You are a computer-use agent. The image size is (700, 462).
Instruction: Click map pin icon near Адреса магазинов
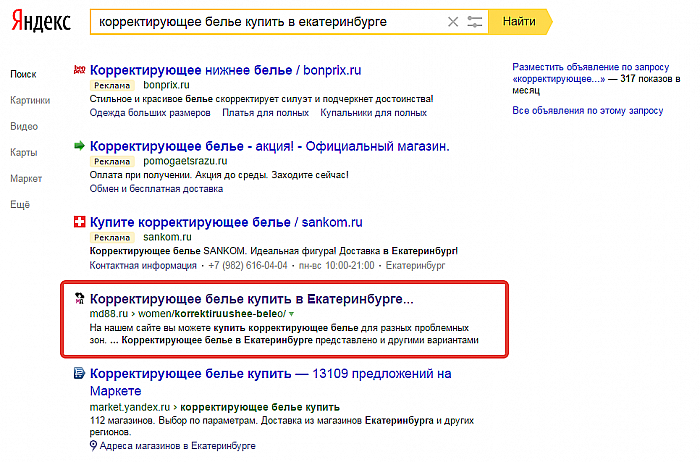click(93, 445)
